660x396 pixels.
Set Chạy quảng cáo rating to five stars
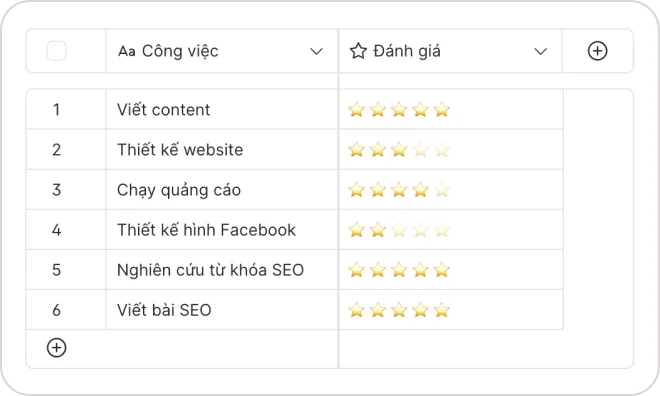[442, 190]
